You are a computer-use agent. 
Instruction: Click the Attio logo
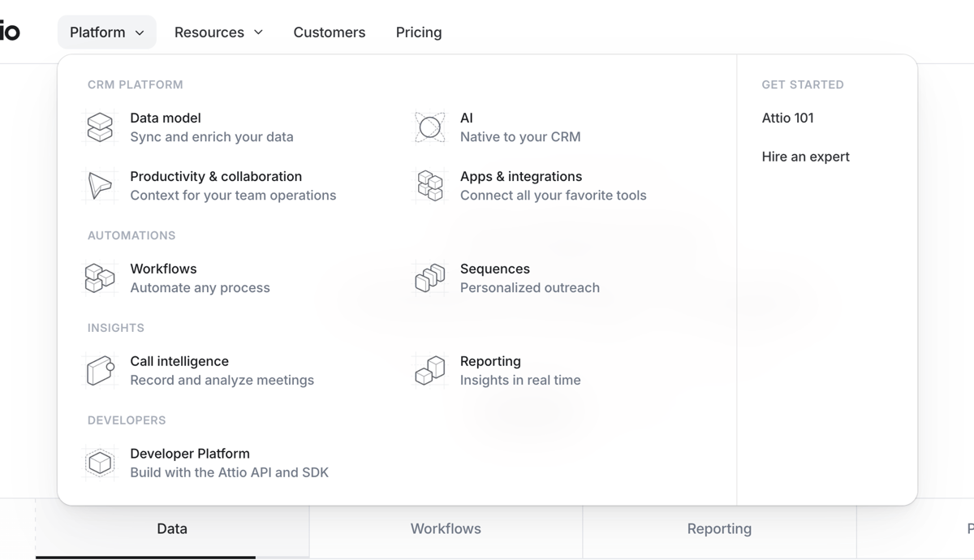[10, 32]
